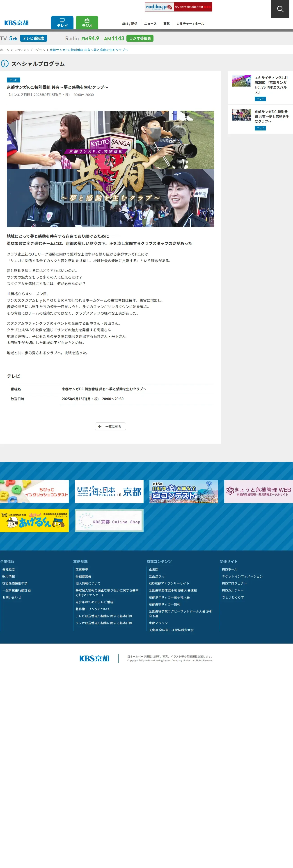Image resolution: width=293 pixels, height=868 pixels.
Task: Open カルチャー / ホール menu
Action: (x=190, y=24)
